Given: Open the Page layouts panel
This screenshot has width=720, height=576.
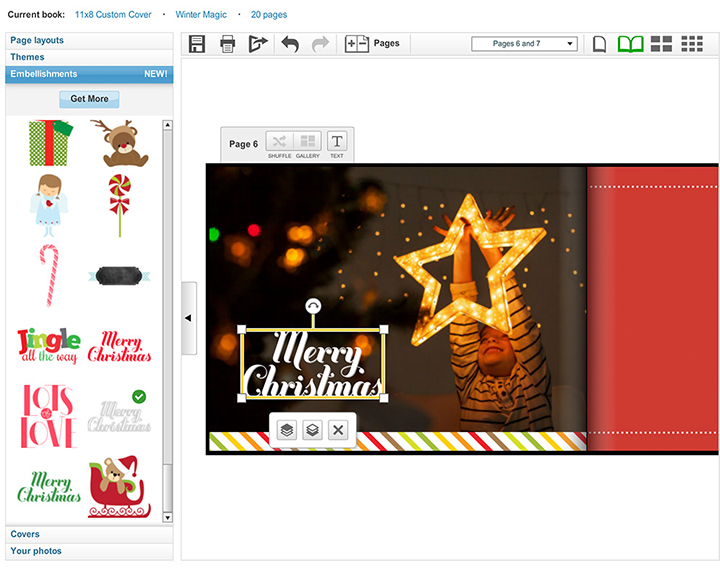Looking at the screenshot, I should point(89,40).
